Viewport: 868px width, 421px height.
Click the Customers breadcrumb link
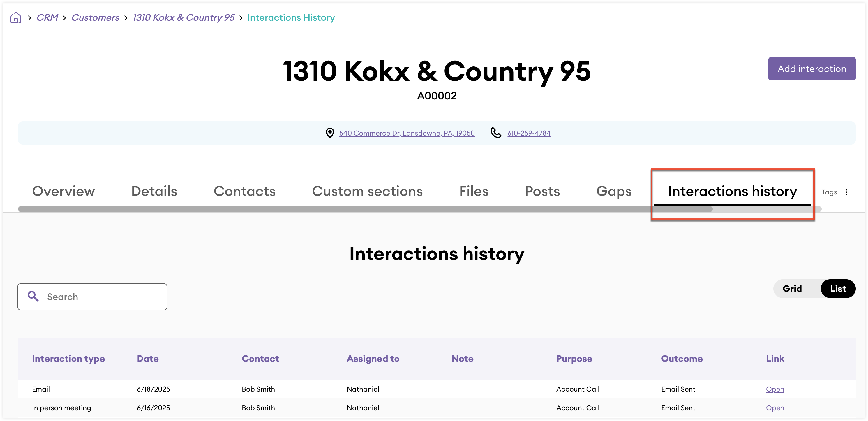click(95, 17)
